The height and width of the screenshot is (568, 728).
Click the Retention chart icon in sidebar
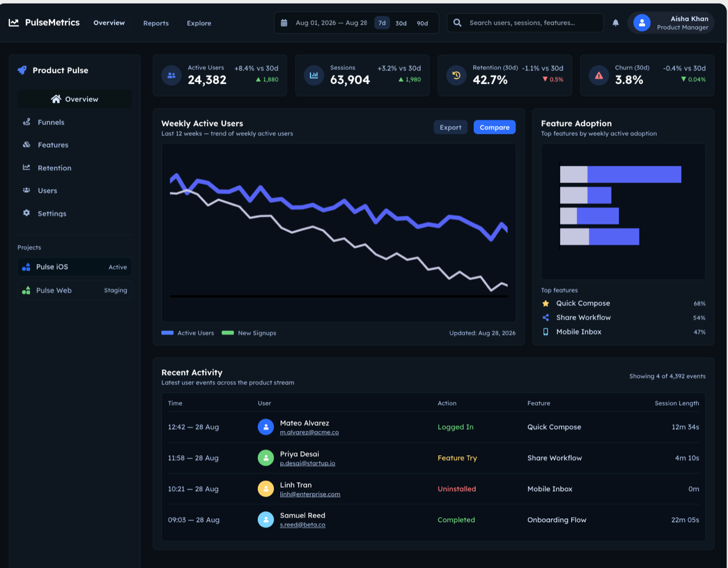click(27, 167)
